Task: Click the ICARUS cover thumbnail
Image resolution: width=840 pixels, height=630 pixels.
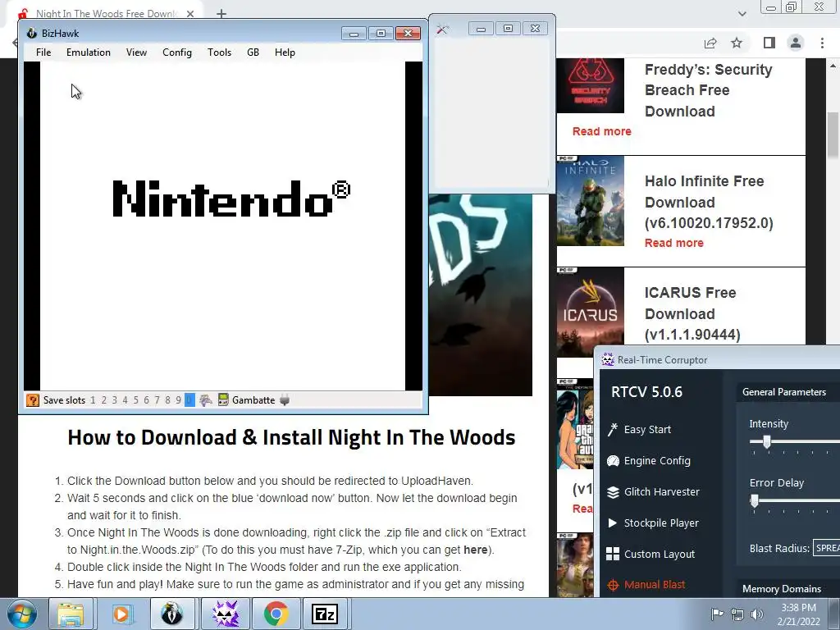Action: [591, 313]
